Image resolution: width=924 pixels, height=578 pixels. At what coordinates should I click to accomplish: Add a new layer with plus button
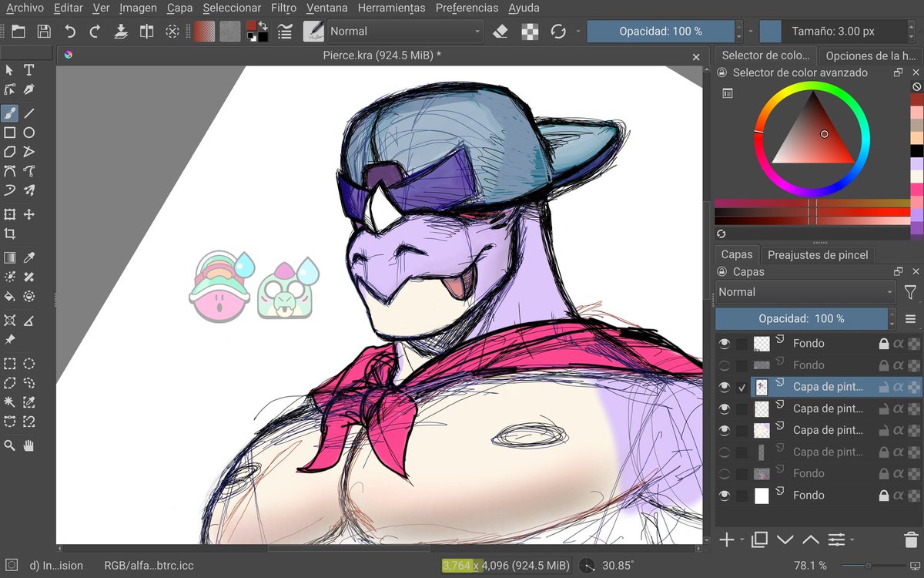click(726, 539)
